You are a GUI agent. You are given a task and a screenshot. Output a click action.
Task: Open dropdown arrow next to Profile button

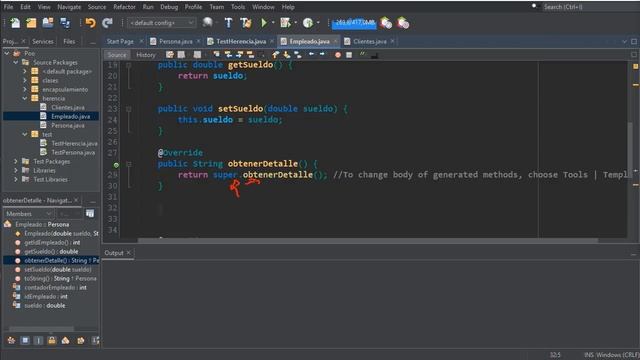point(318,23)
